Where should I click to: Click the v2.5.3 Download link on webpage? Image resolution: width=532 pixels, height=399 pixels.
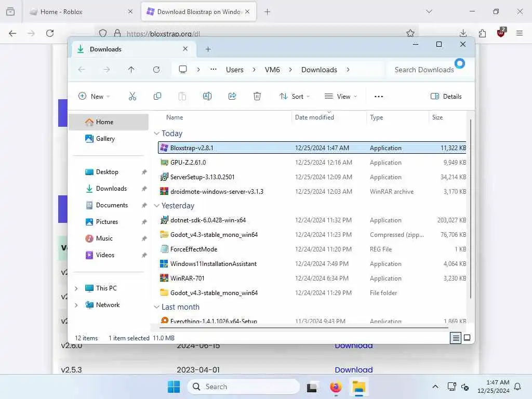click(x=353, y=370)
